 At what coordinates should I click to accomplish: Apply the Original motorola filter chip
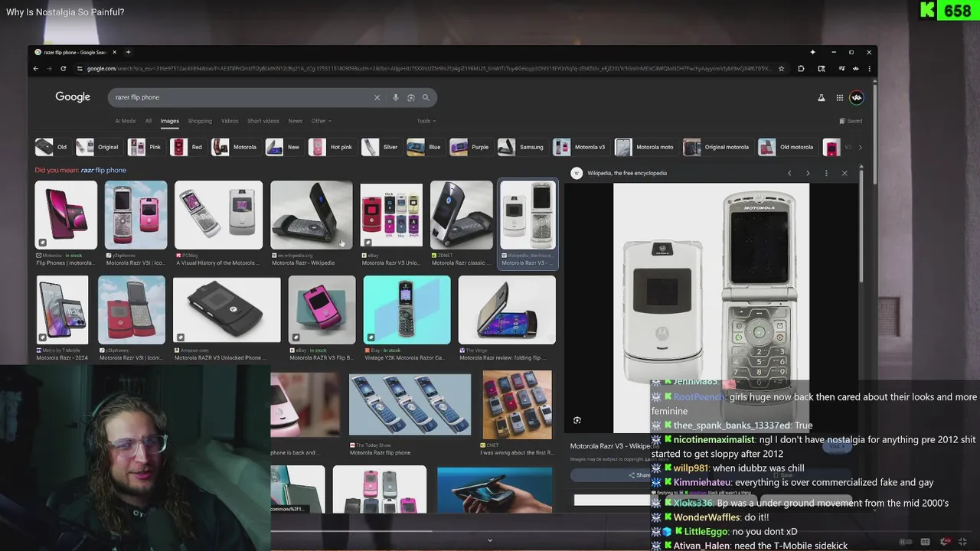pyautogui.click(x=717, y=147)
